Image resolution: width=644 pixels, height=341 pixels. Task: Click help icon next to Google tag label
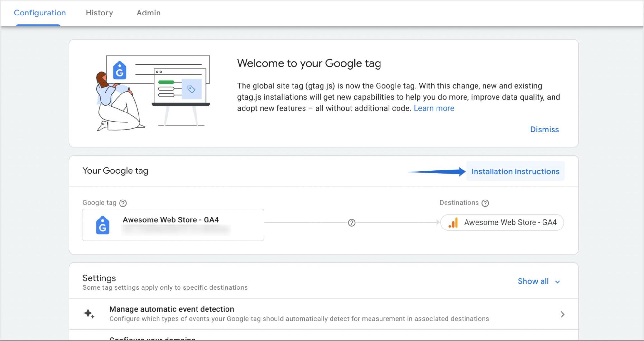pos(123,203)
